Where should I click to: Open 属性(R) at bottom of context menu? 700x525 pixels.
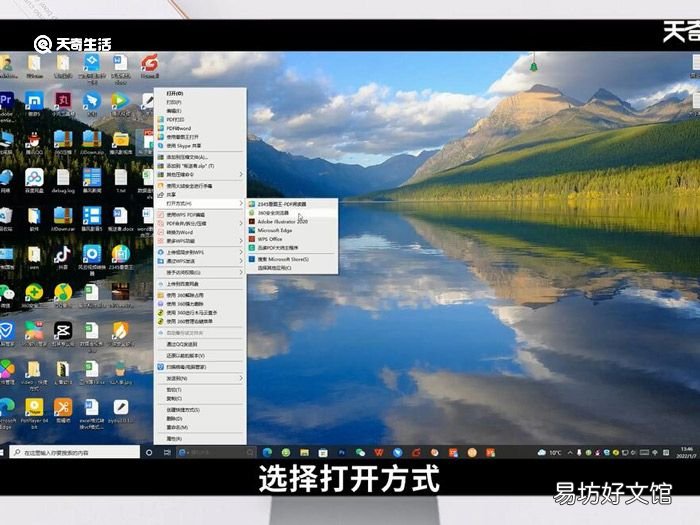click(200, 439)
